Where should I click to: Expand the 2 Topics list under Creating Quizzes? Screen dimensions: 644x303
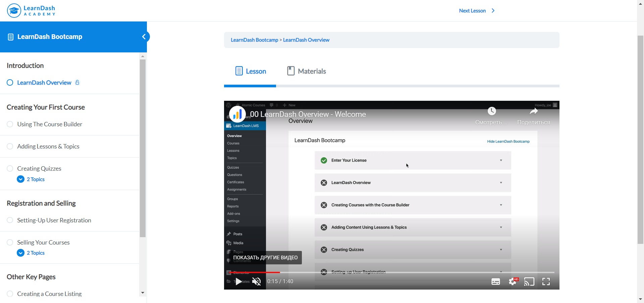31,179
